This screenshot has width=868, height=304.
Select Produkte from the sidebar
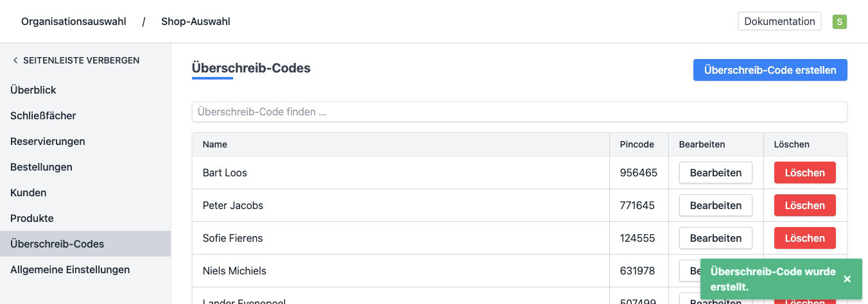pos(32,219)
